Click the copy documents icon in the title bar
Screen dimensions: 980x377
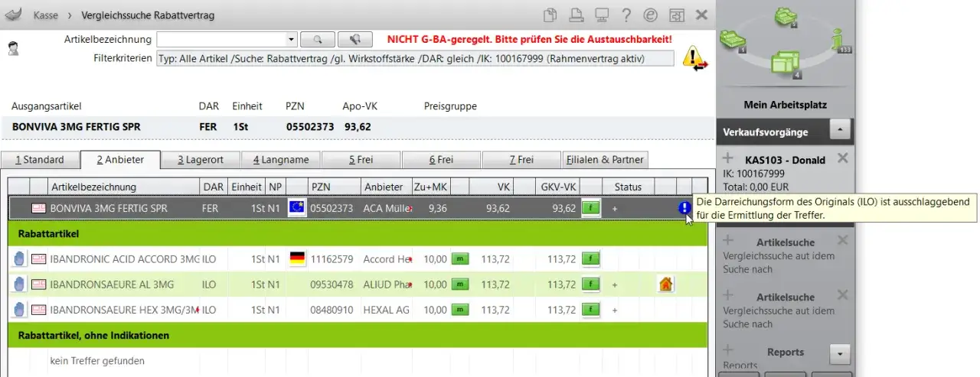pyautogui.click(x=550, y=15)
